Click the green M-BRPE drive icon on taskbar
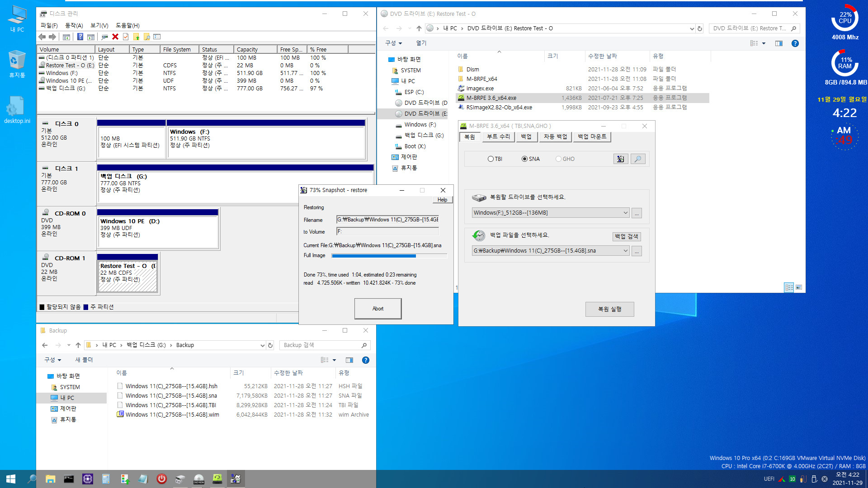 point(217,479)
